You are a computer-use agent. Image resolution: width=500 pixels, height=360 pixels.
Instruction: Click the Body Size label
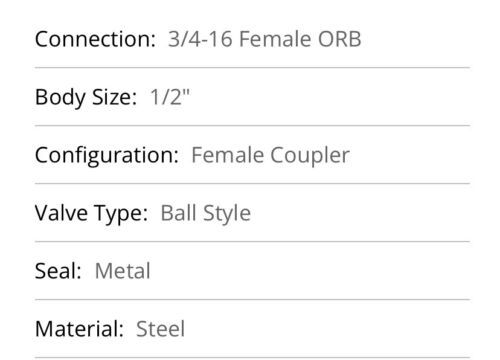pos(86,97)
